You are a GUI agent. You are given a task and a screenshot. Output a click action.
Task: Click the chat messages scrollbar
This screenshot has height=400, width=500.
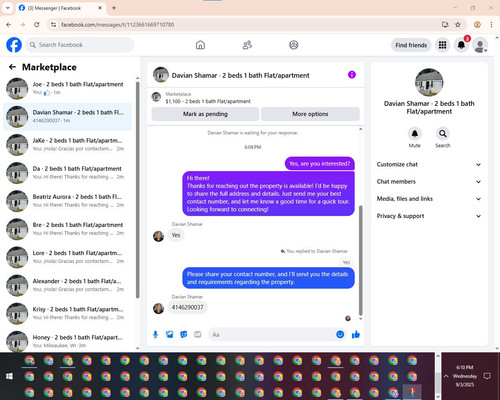click(360, 260)
